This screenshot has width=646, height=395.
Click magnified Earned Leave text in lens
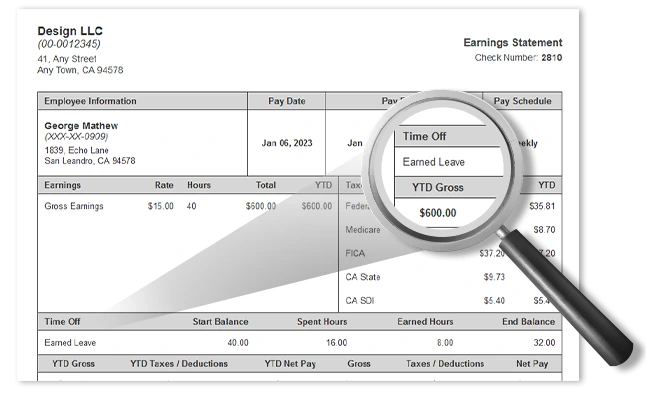[433, 162]
